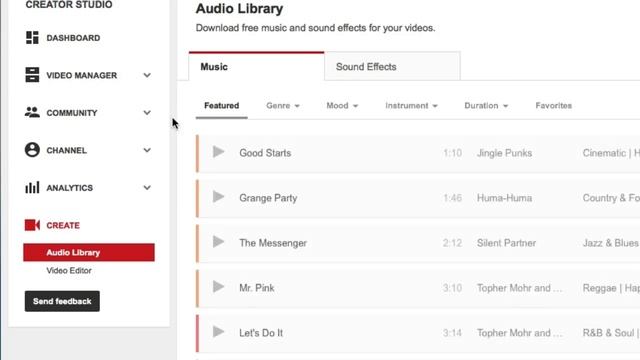Click the Create camera icon
This screenshot has height=360, width=640.
click(x=32, y=225)
